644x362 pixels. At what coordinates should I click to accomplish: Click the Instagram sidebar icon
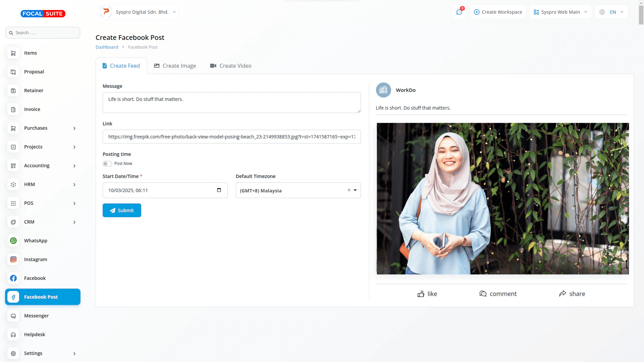click(x=13, y=259)
